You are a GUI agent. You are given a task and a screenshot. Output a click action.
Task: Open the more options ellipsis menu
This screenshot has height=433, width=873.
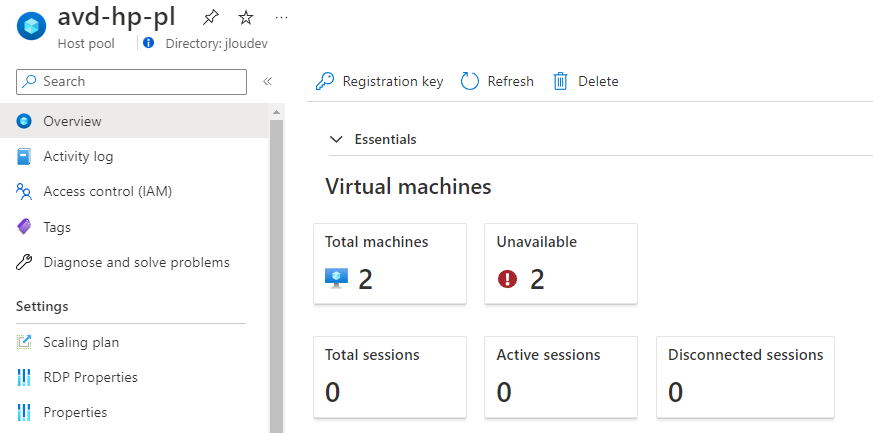click(282, 18)
